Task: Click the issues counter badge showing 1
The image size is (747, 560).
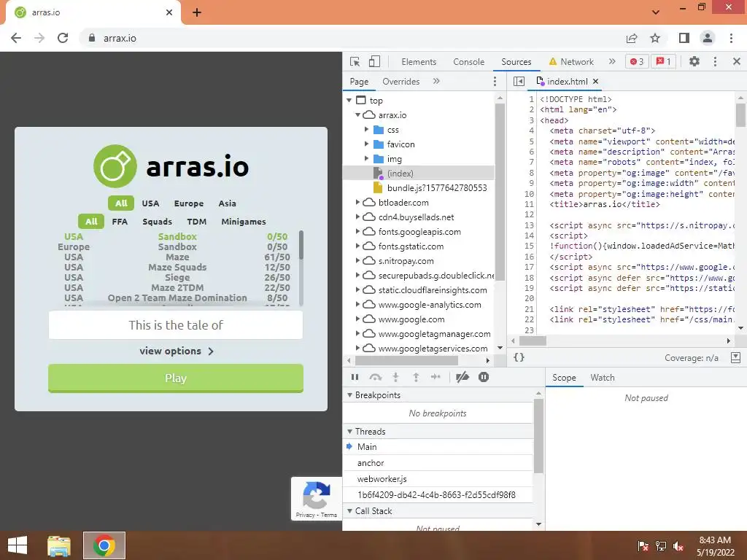Action: [x=663, y=61]
